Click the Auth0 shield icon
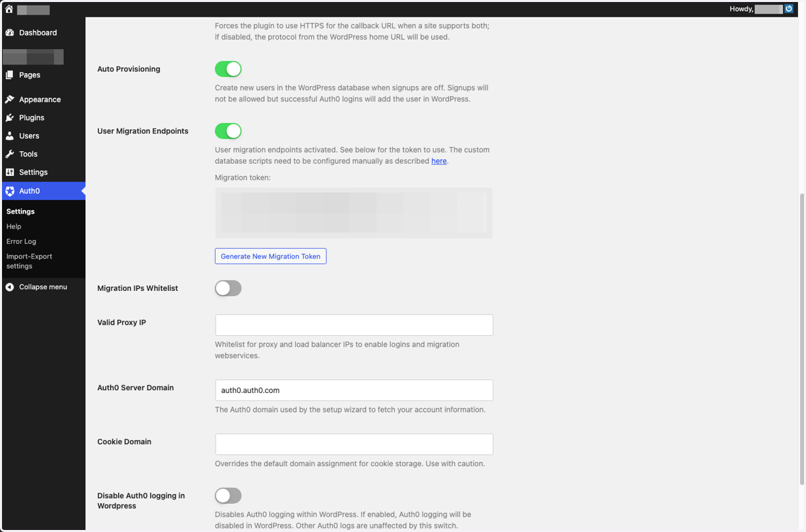806x532 pixels. point(9,191)
